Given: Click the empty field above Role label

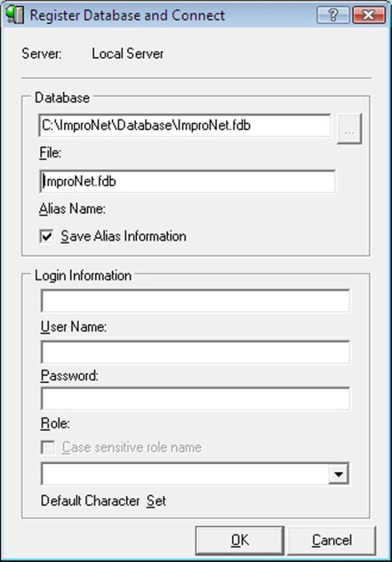Looking at the screenshot, I should [x=195, y=398].
